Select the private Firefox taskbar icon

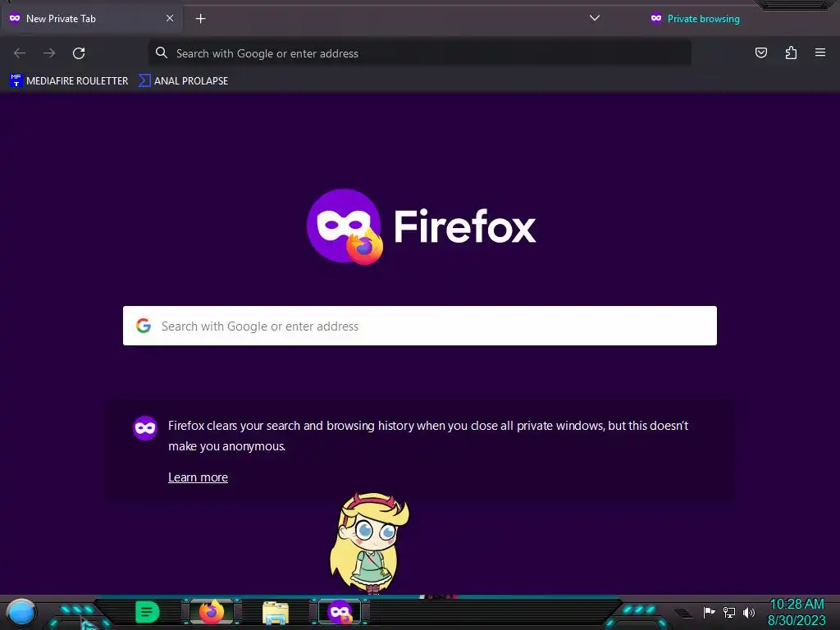coord(340,612)
